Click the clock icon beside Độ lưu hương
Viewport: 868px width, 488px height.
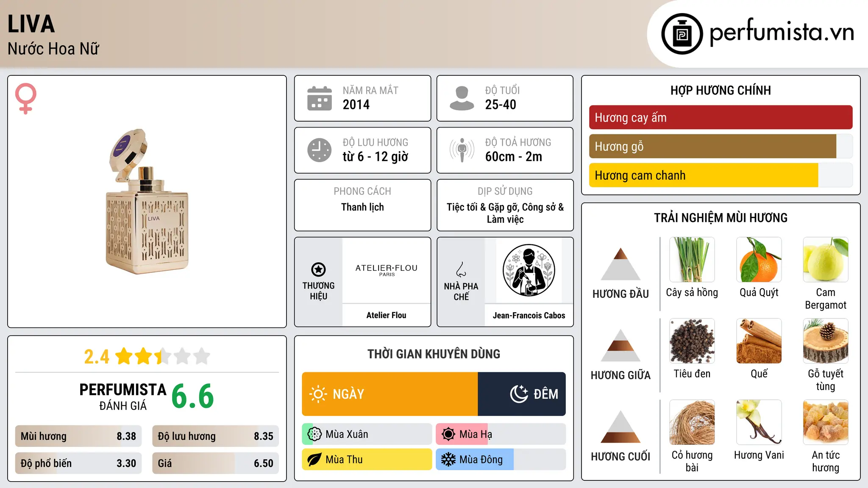tap(320, 150)
